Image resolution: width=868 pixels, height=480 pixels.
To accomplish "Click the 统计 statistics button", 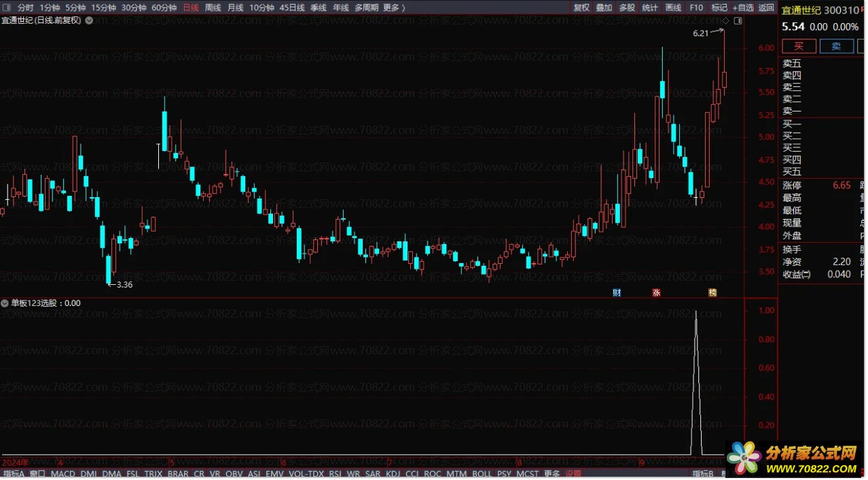I will tap(650, 7).
